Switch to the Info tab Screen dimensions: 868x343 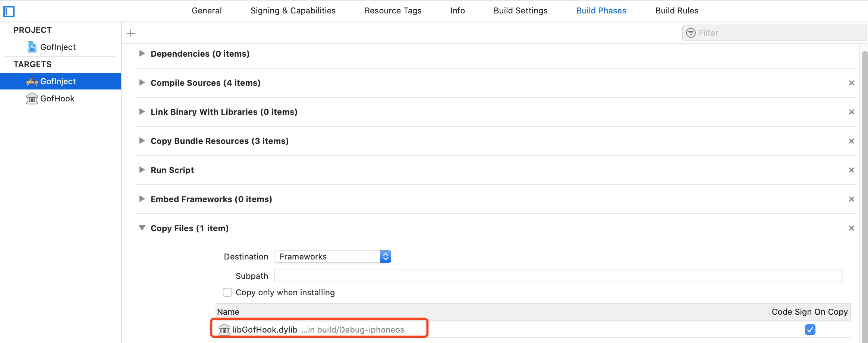coord(457,11)
